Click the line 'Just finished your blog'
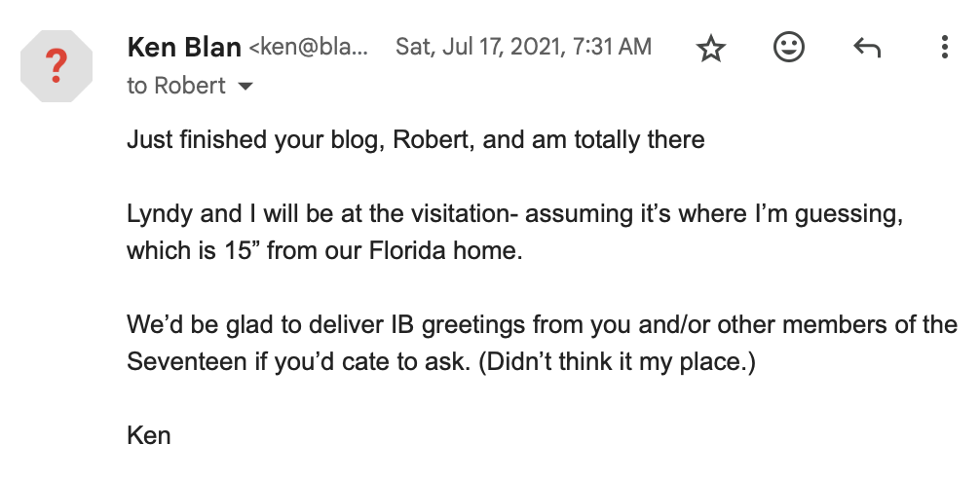980x481 pixels. point(416,140)
